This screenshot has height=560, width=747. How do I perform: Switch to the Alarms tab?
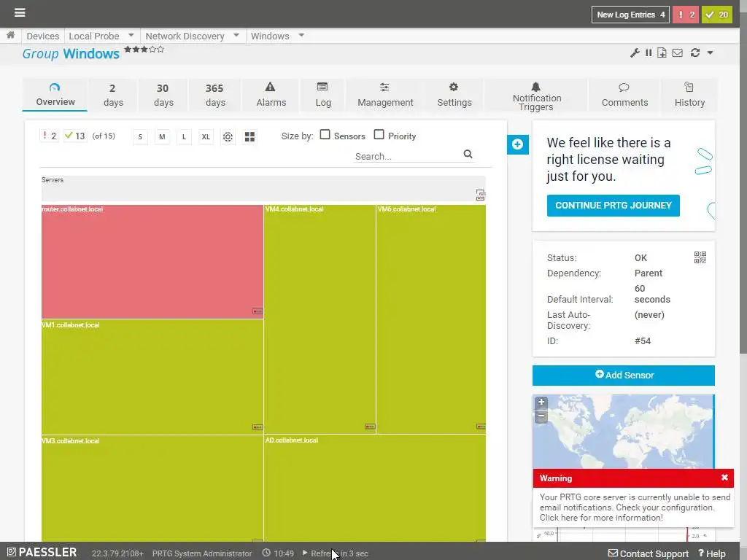point(271,96)
